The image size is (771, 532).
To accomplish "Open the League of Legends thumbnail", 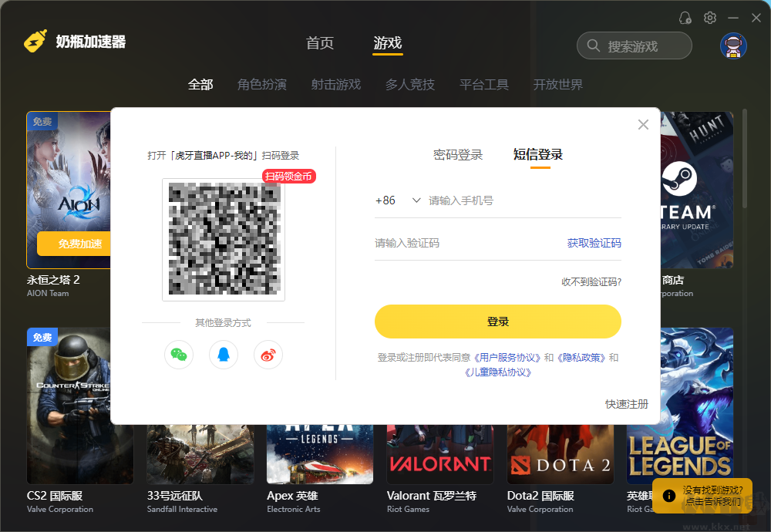I will pos(697,406).
